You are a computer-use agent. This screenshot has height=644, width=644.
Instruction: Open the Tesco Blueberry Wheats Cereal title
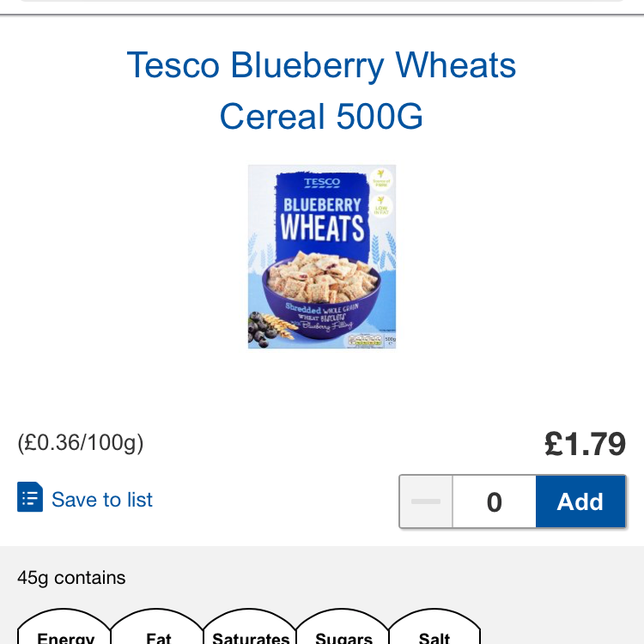[x=321, y=90]
